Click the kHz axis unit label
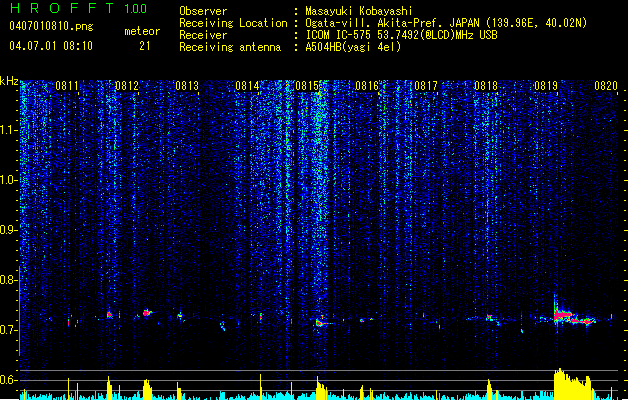Viewport: 629px width, 400px height. tap(9, 81)
